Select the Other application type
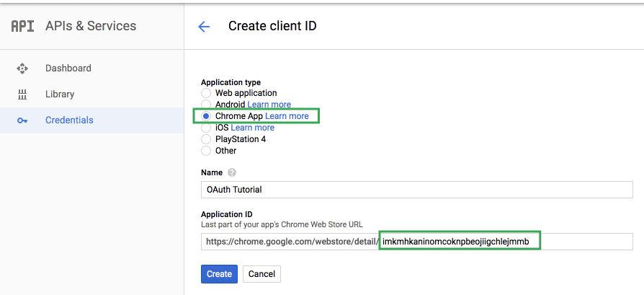This screenshot has width=644, height=295. tap(206, 151)
